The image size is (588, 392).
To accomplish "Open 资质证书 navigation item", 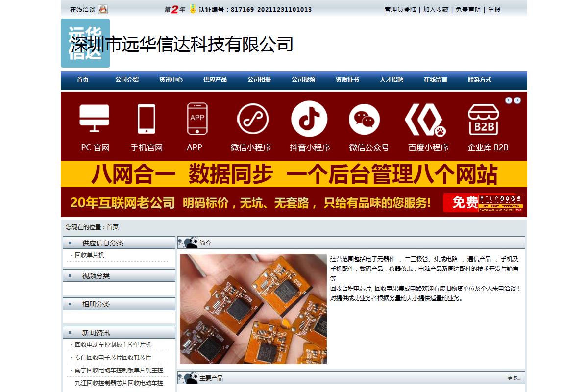I will point(347,80).
